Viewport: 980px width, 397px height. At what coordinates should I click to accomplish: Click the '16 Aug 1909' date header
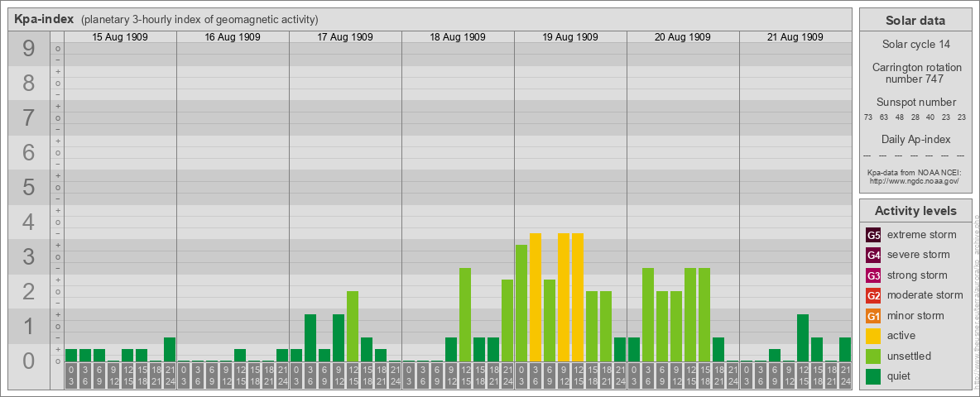(x=233, y=37)
